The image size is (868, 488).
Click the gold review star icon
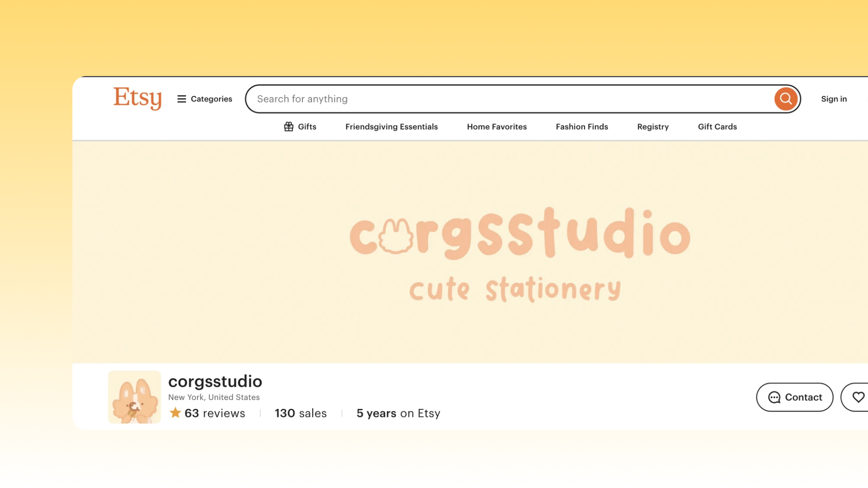tap(175, 413)
